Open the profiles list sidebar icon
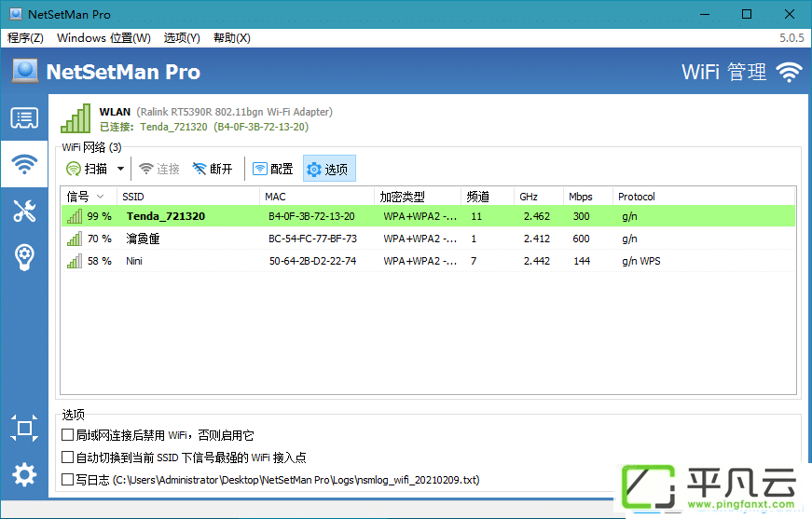This screenshot has width=812, height=519. (24, 118)
